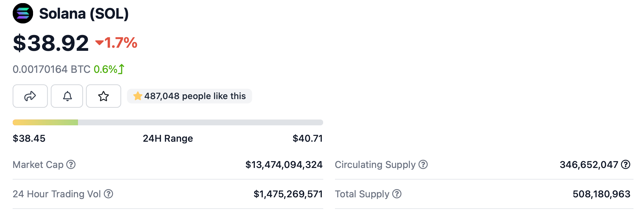The height and width of the screenshot is (223, 644).
Task: Open 24 Hour Trading Vol info icon
Action: point(108,194)
